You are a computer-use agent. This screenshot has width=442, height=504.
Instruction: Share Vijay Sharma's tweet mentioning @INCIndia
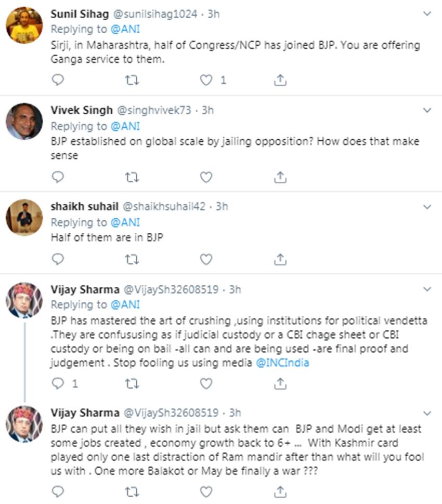[280, 383]
